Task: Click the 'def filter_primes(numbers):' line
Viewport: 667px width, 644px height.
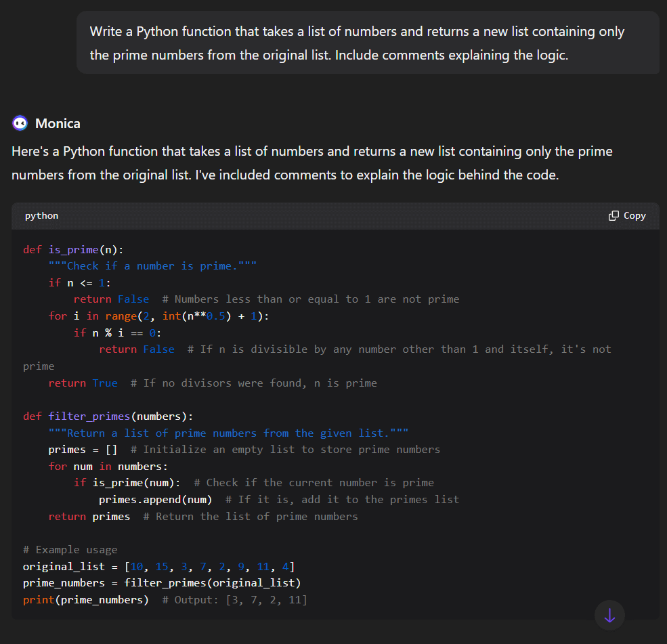Action: click(x=108, y=416)
